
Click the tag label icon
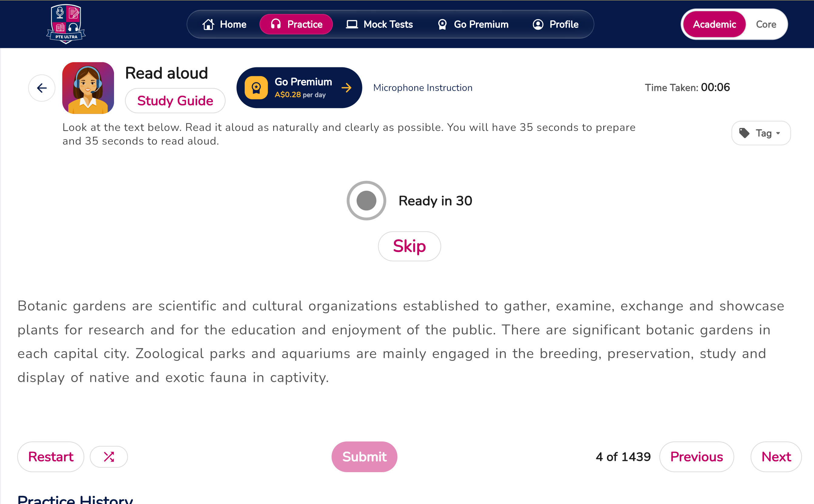point(744,133)
